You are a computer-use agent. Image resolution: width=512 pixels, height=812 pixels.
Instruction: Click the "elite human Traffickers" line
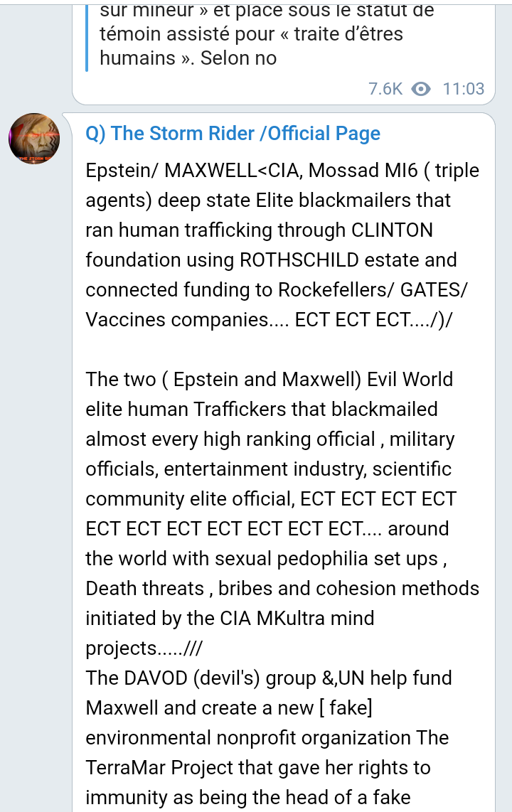[x=261, y=409]
